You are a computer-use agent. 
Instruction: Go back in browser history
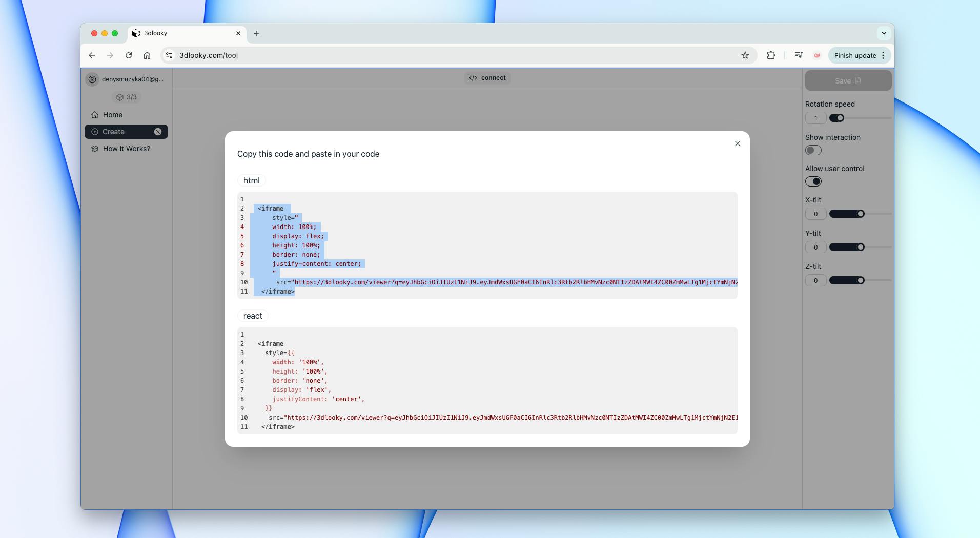(92, 55)
